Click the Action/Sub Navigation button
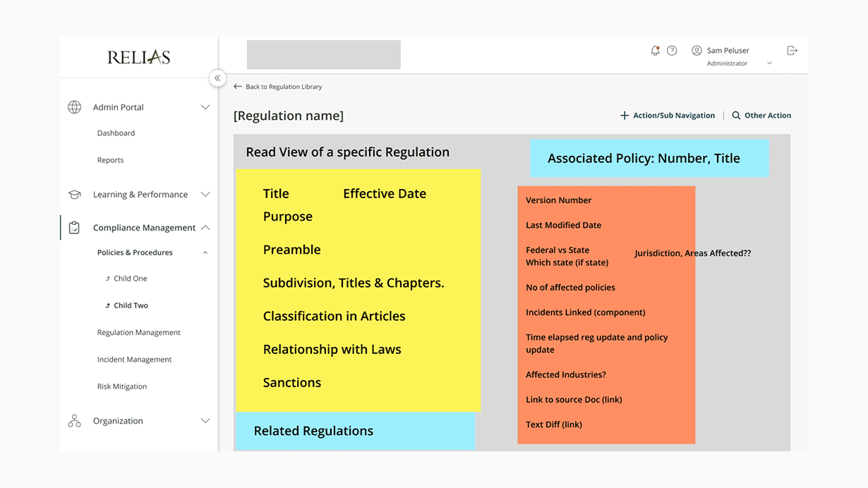The height and width of the screenshot is (488, 868). pyautogui.click(x=667, y=116)
